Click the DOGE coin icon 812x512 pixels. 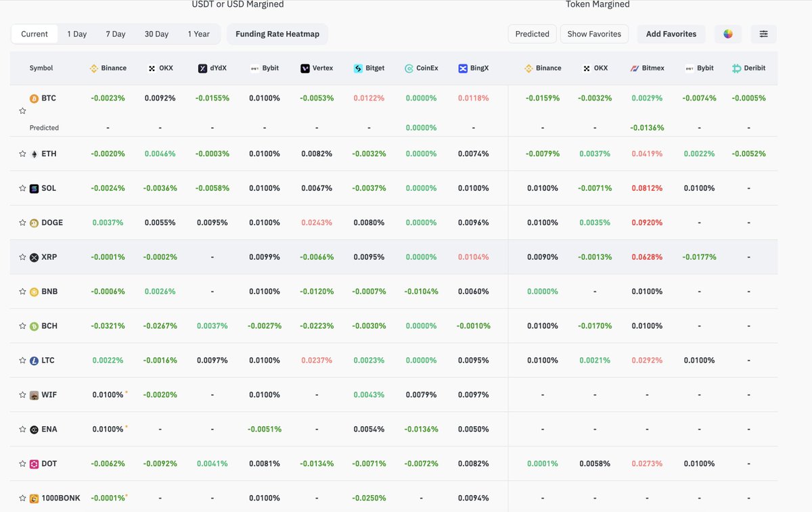(34, 223)
